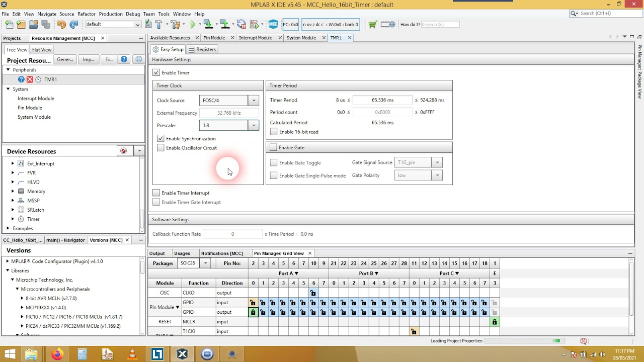Click the Open Project toolbar icon
This screenshot has height=362, width=644.
click(x=33, y=24)
